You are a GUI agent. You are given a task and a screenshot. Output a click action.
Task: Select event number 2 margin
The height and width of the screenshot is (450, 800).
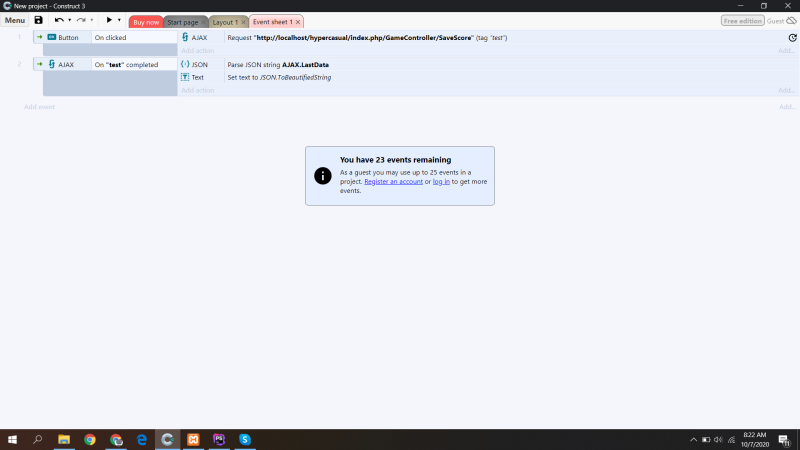[19, 64]
